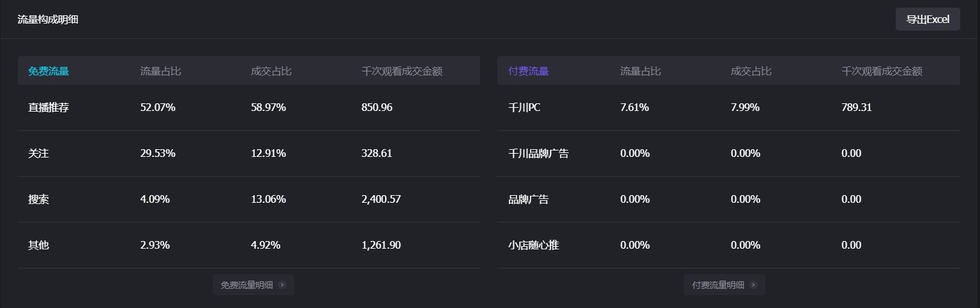The image size is (980, 308).
Task: Open 免费流量明细 details link
Action: tap(253, 285)
